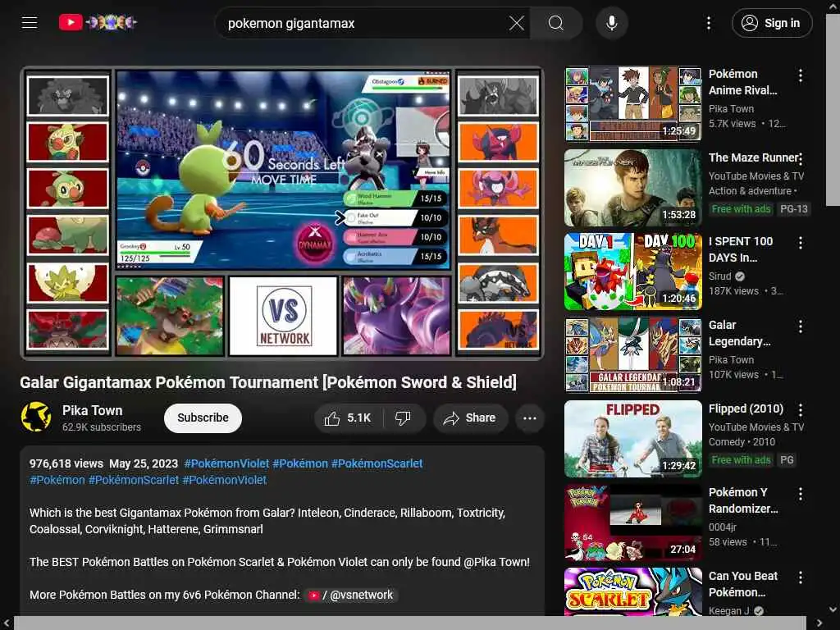Click the scroll left arrow at bottom
This screenshot has width=840, height=630.
tap(6, 623)
